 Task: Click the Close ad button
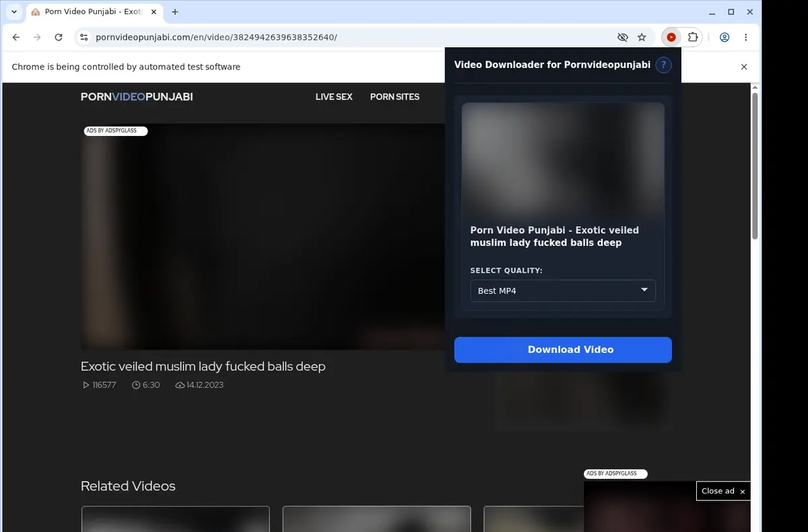723,491
